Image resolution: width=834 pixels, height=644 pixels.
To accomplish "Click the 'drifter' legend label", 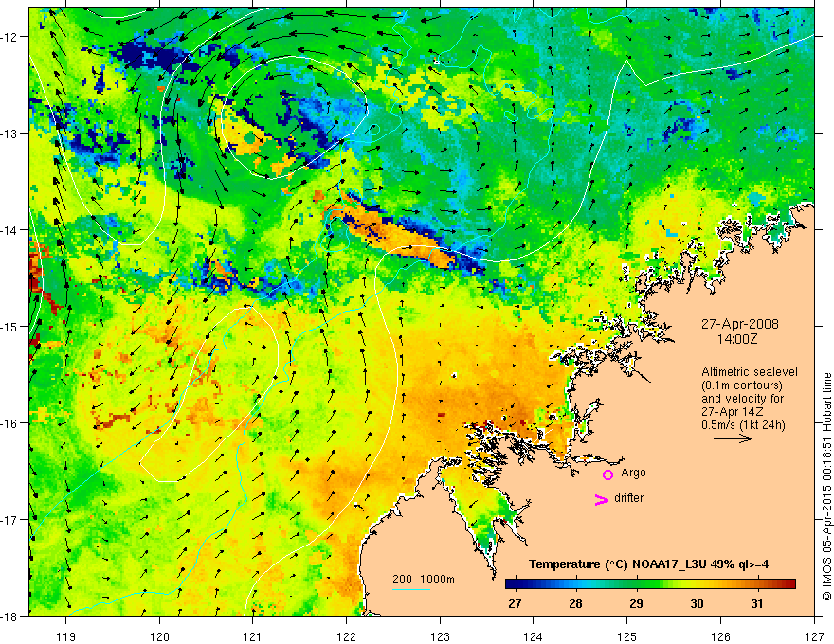I will click(628, 498).
